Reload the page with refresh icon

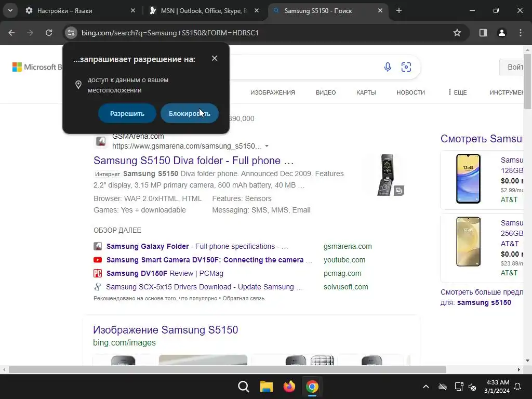click(x=49, y=33)
